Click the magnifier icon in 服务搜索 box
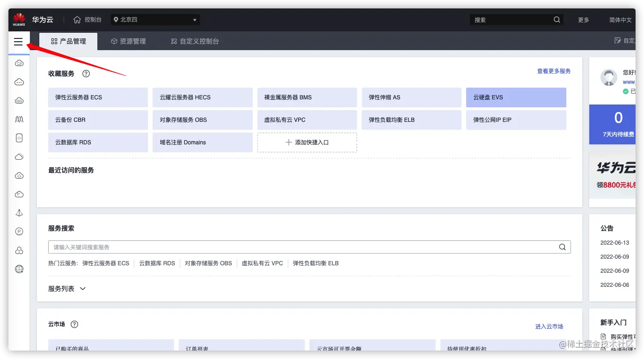Screen dimensions: 644x359 click(x=563, y=247)
